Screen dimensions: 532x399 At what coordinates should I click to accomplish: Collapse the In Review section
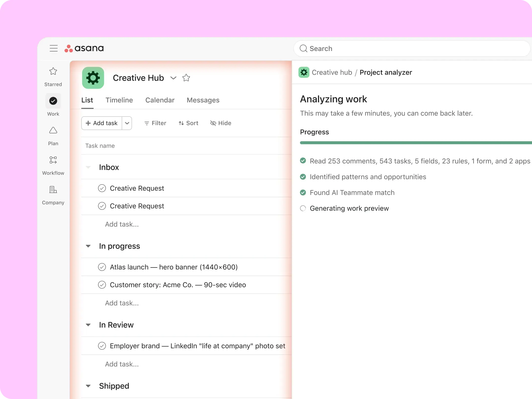(x=88, y=325)
